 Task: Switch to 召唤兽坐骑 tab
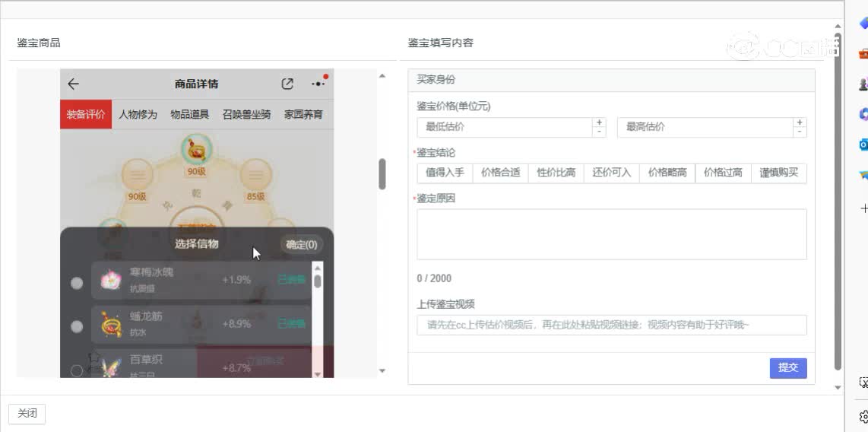(x=247, y=115)
